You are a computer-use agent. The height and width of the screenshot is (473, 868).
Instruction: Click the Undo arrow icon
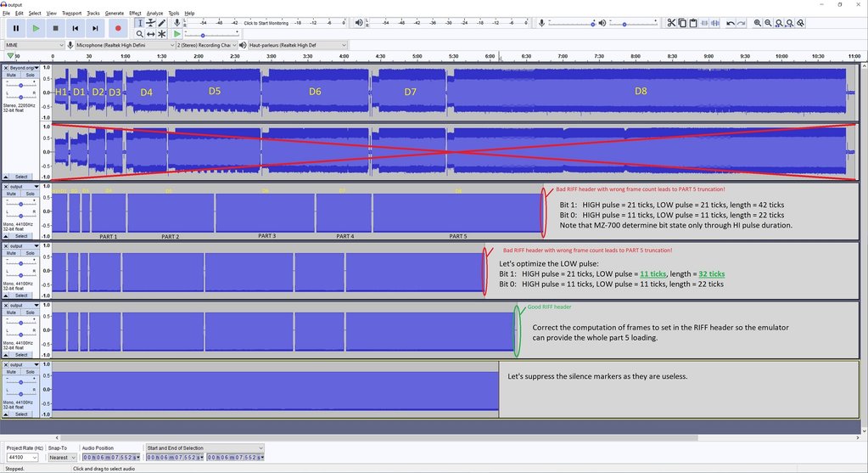click(731, 23)
